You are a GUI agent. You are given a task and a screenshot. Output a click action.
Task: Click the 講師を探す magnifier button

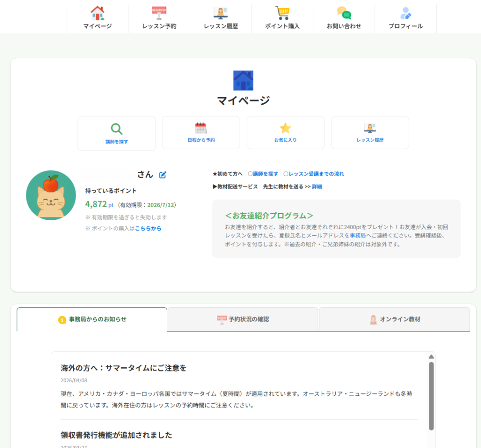(x=116, y=133)
